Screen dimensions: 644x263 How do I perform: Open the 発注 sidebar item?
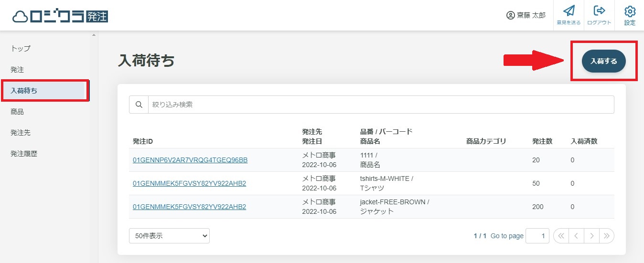point(17,70)
